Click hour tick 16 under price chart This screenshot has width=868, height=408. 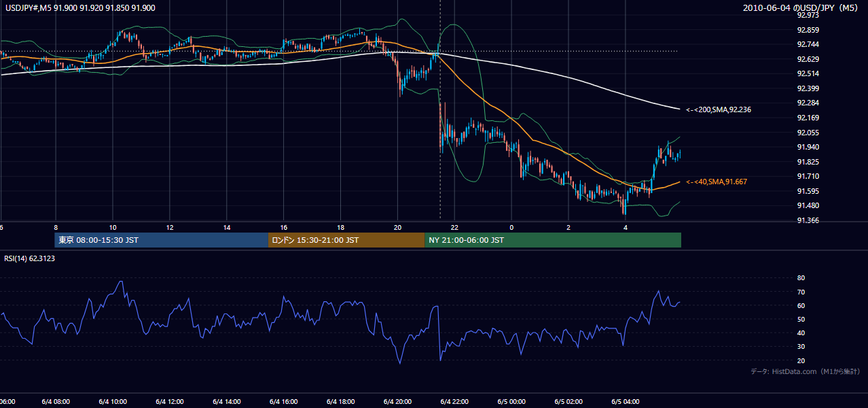284,227
